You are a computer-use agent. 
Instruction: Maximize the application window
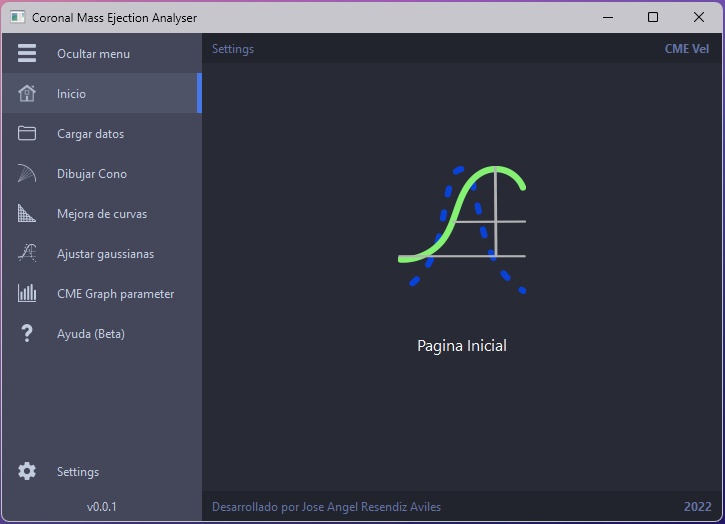652,17
